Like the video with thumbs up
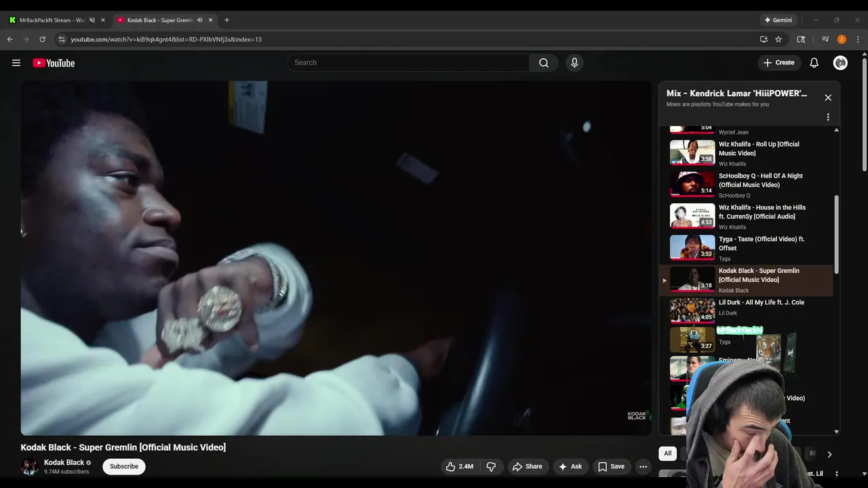 point(459,466)
